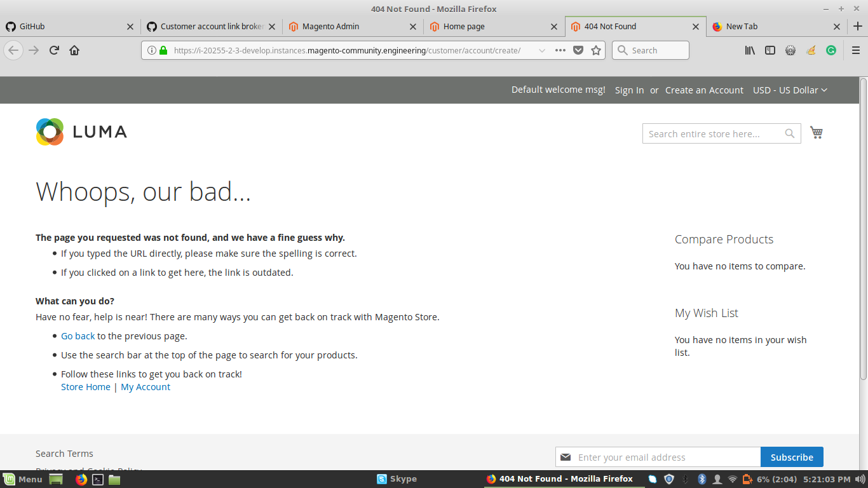Bookmark this page with the star
Viewport: 868px width, 488px height.
pyautogui.click(x=596, y=50)
